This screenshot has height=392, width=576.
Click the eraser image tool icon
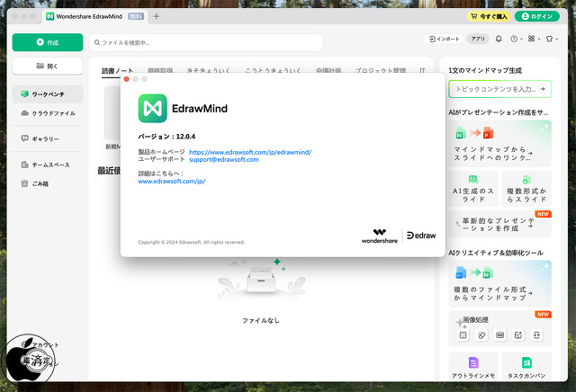click(481, 335)
